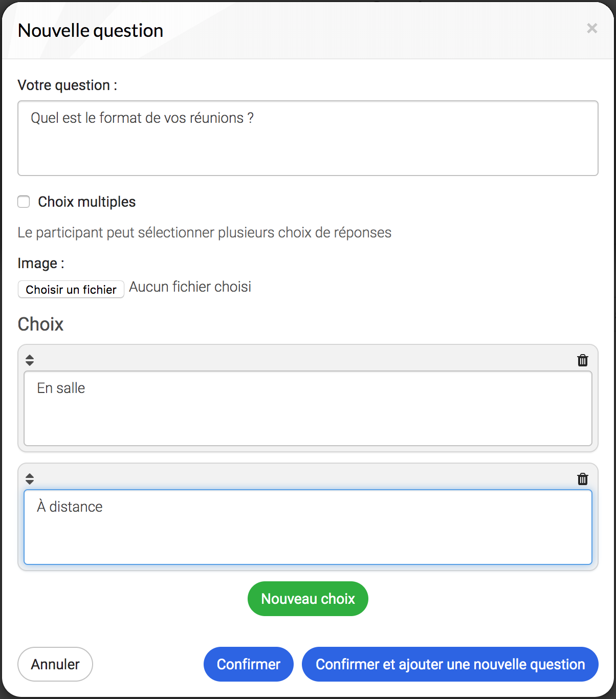Click the "Nouvelle question" dialog title
616x699 pixels.
[x=91, y=31]
